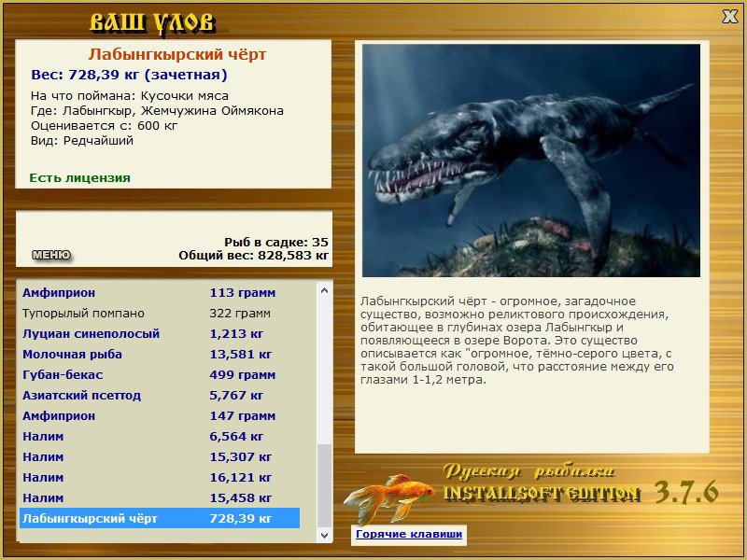
Task: Select Луциан синеполосый row
Action: pos(160,334)
